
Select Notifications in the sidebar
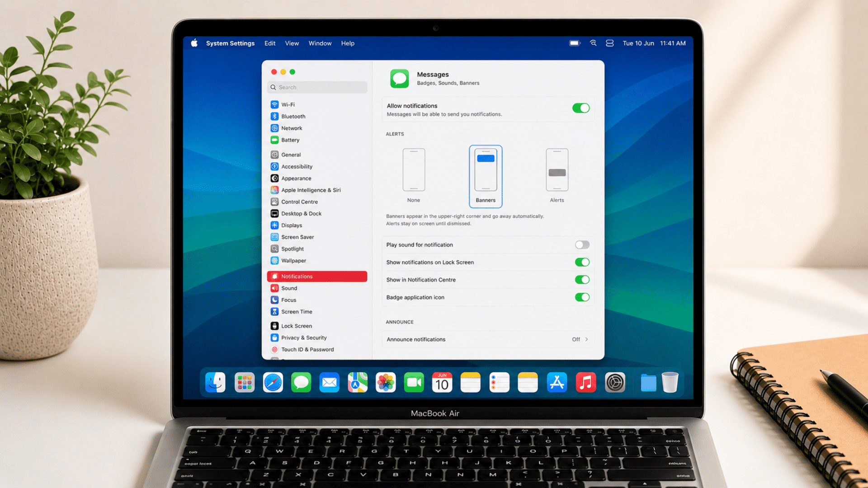point(317,276)
